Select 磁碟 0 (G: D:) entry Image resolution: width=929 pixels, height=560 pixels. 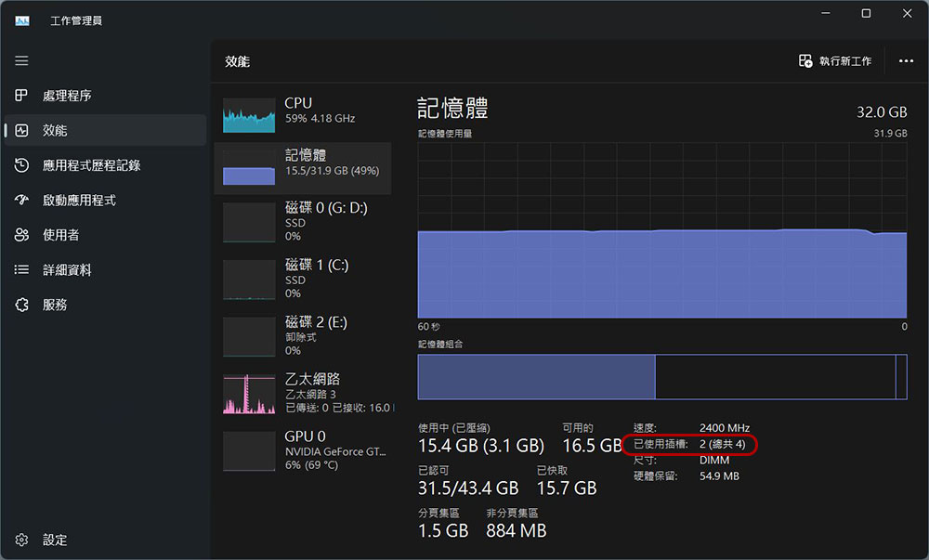click(303, 223)
